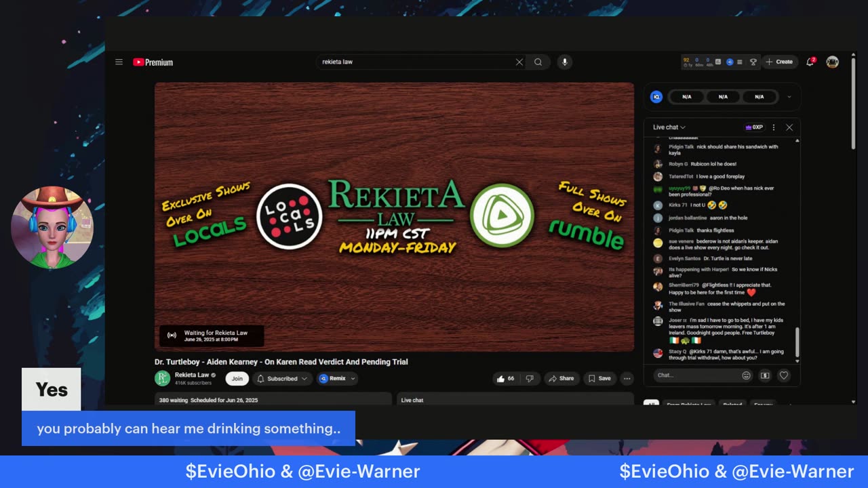This screenshot has width=868, height=488.
Task: Dislike the video
Action: [530, 379]
